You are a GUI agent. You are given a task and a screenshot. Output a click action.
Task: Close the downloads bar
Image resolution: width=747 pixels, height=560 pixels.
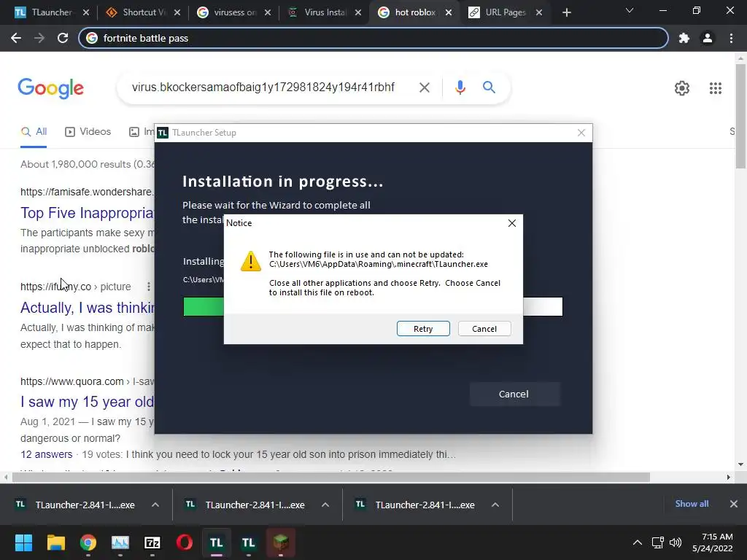click(734, 504)
